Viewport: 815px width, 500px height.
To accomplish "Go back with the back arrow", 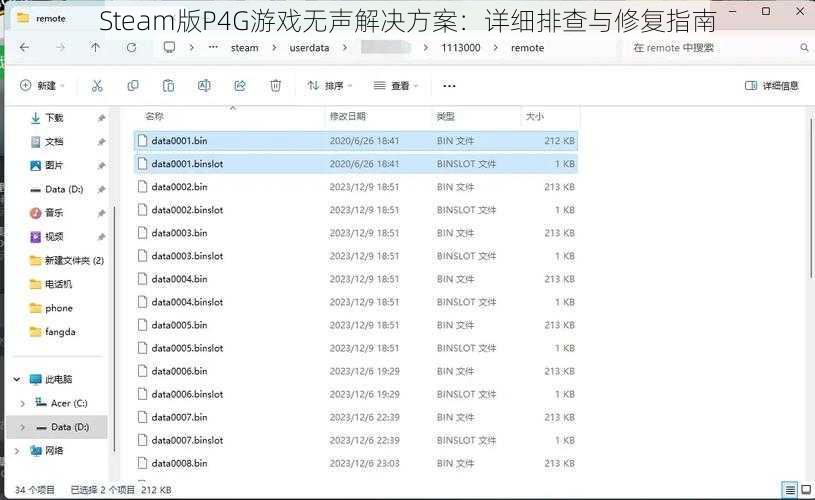I will [x=24, y=47].
